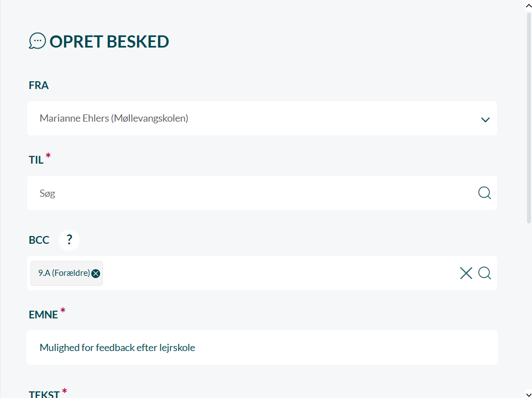Select the 9.A (Forældre) chip label
Viewport: 532px width, 398px height.
click(x=64, y=273)
